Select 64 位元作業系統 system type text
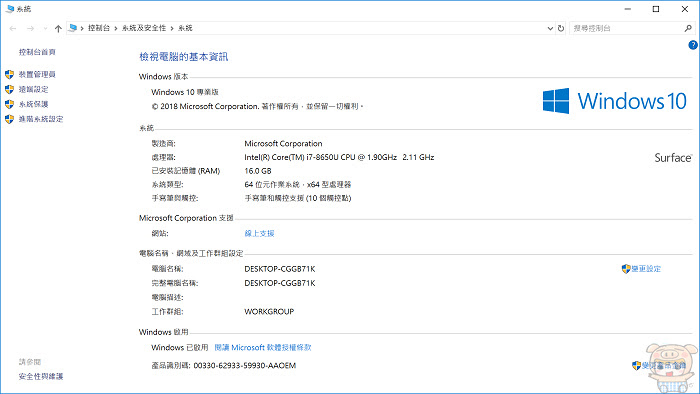700x394 pixels. (298, 184)
